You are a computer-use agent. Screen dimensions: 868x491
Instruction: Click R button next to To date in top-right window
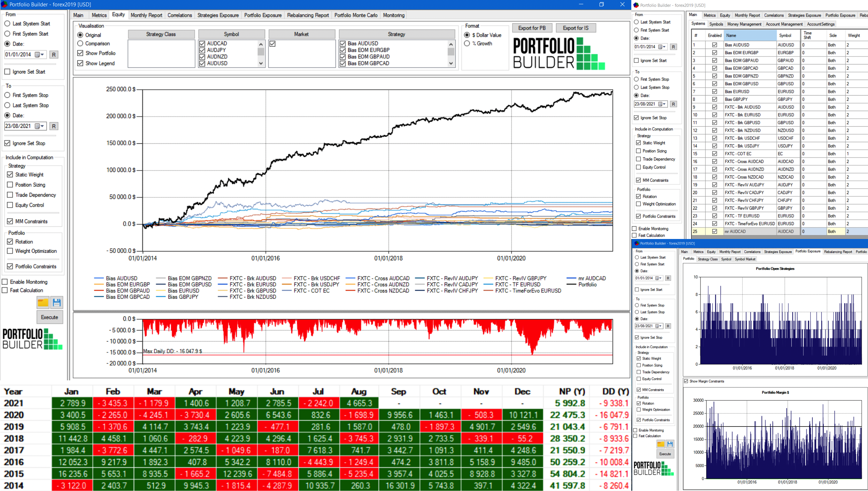tap(673, 104)
